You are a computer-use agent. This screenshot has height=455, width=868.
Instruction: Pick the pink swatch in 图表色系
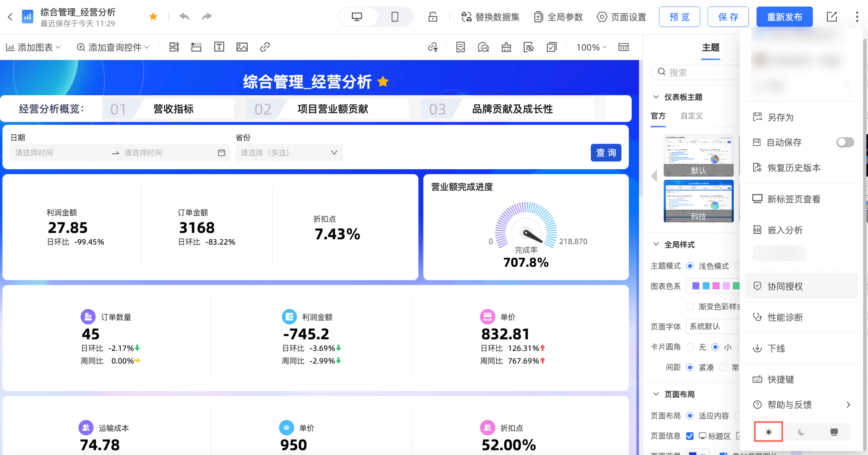716,286
